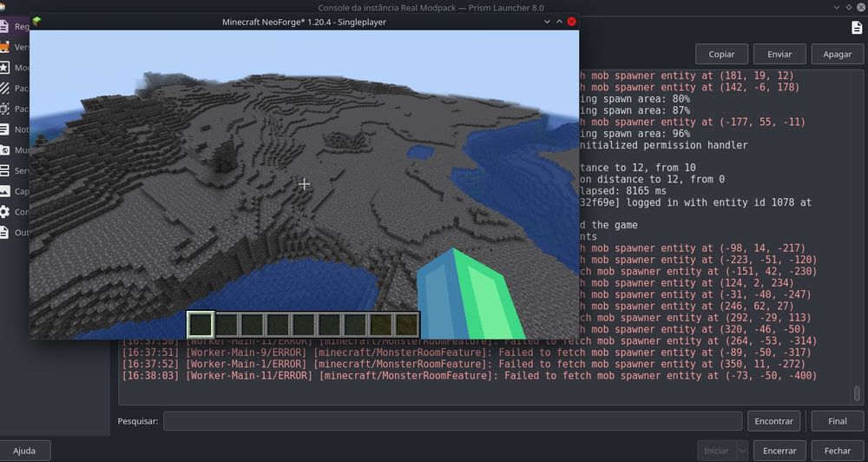This screenshot has width=868, height=462.
Task: Click log line ending (142, -6, 178)
Action: [689, 87]
